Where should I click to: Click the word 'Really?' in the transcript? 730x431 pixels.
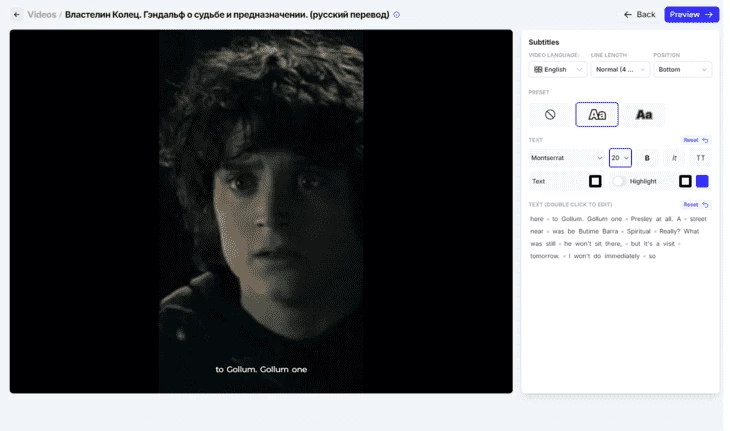(669, 231)
